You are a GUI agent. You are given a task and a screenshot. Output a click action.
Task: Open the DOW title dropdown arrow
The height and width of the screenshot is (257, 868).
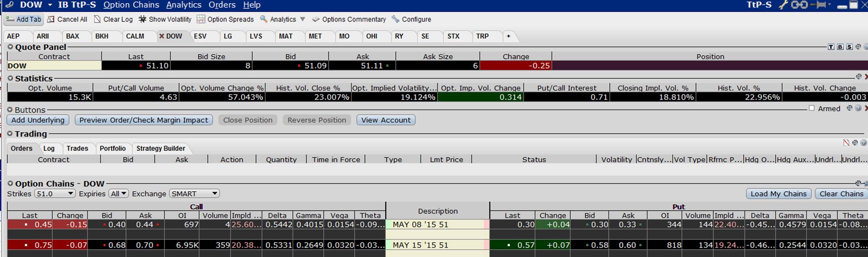[50, 5]
